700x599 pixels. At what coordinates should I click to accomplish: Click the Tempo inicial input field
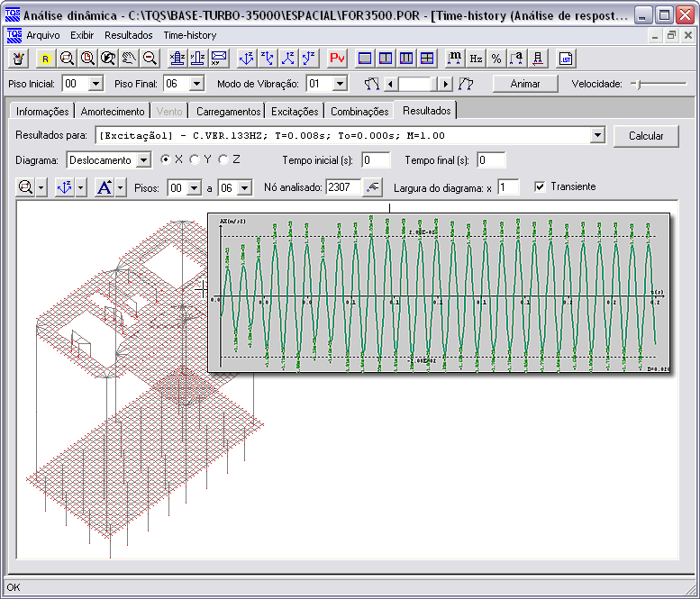click(x=376, y=160)
